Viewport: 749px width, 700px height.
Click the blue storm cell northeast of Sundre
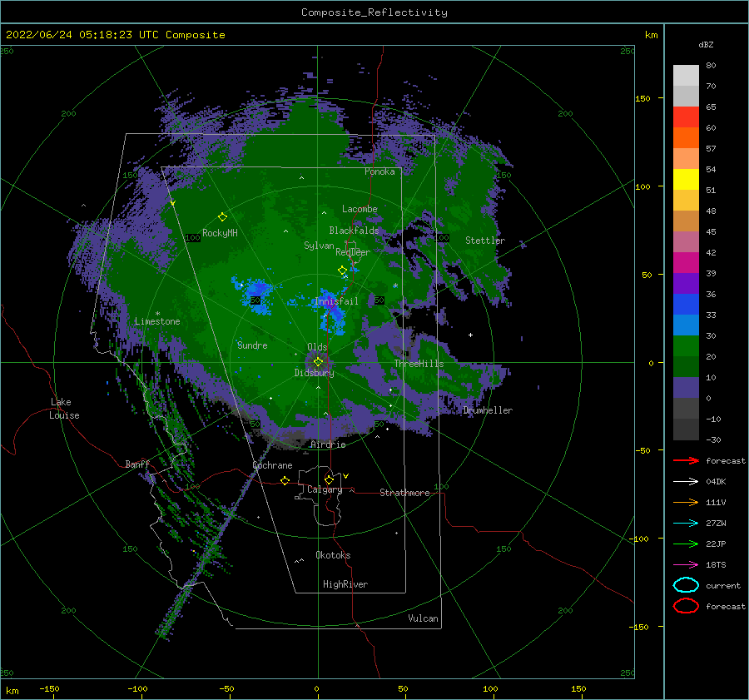click(x=255, y=295)
